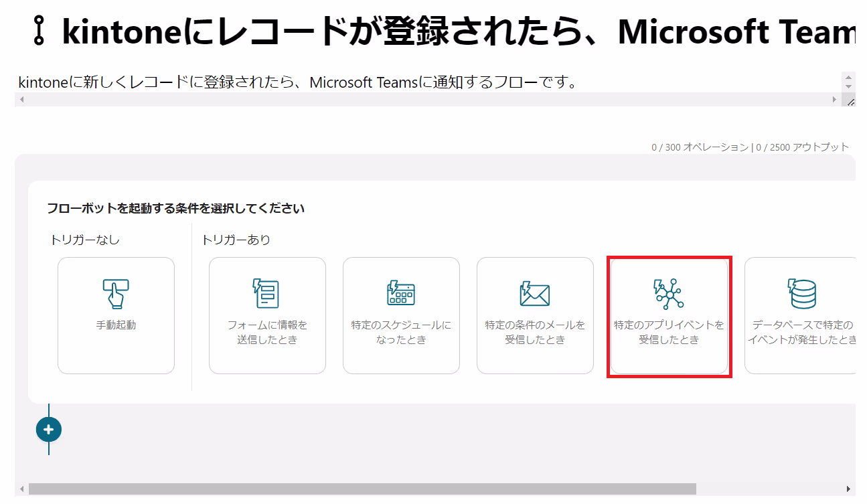Add a step with the plus button
This screenshot has width=867, height=504.
pos(49,429)
